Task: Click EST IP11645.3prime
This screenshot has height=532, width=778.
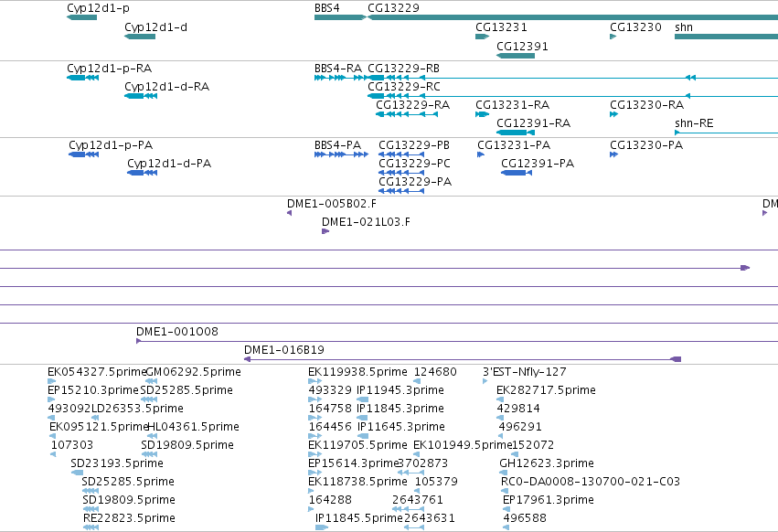Action: 401,427
